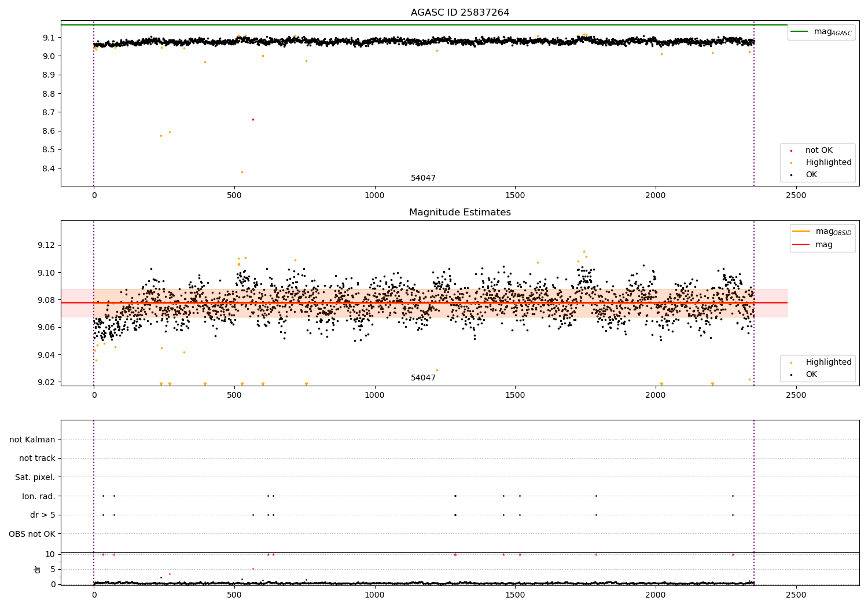Click the 'not Kalman' row label
Image resolution: width=868 pixels, height=608 pixels.
(32, 439)
